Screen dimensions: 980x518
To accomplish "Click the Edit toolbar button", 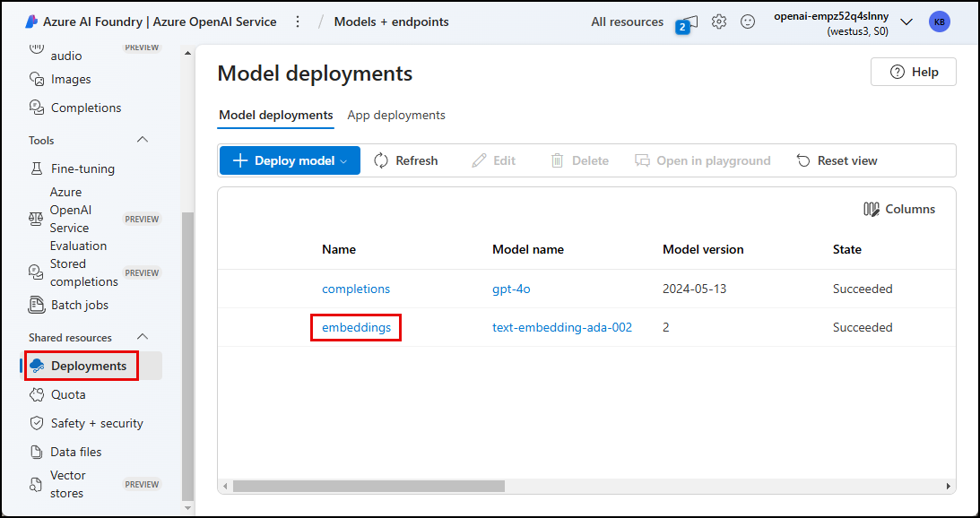I will [x=494, y=160].
